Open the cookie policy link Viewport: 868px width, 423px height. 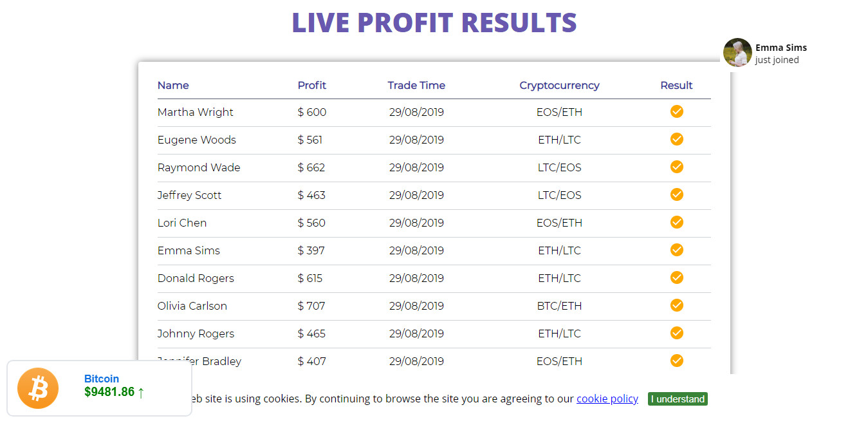coord(607,399)
